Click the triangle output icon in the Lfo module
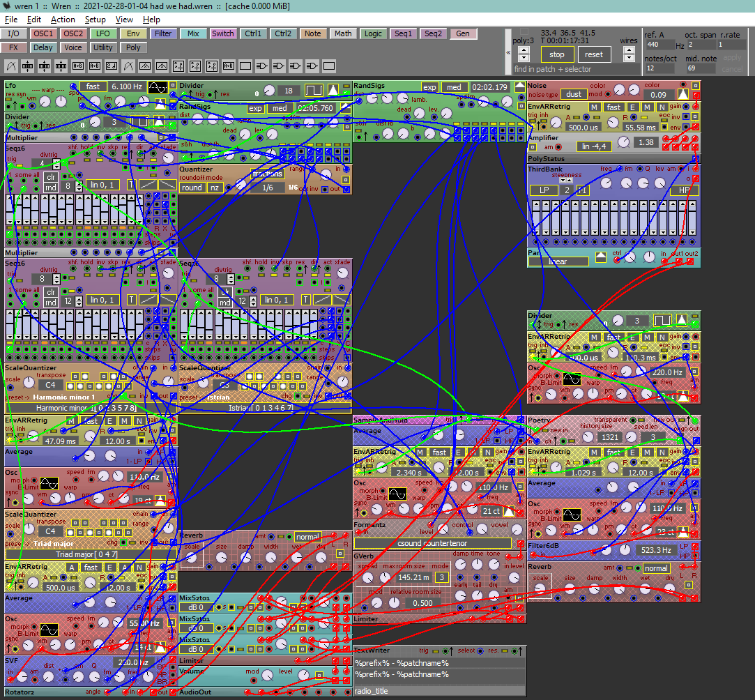The image size is (755, 700). [160, 104]
